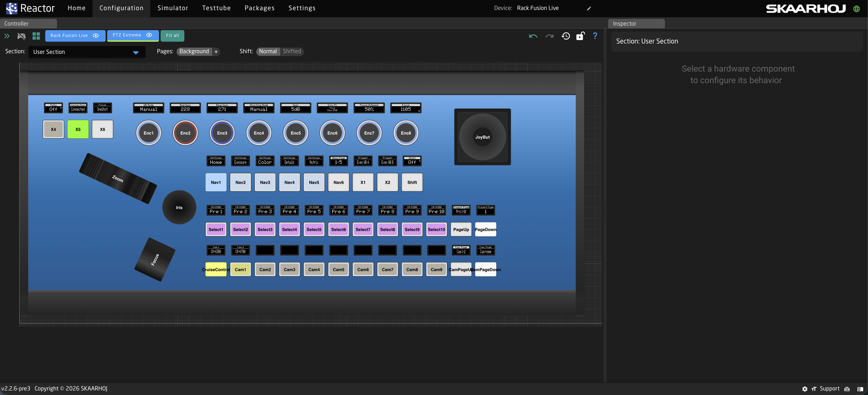Expand the sidebar with the double chevron
The width and height of the screenshot is (868, 395).
[7, 36]
